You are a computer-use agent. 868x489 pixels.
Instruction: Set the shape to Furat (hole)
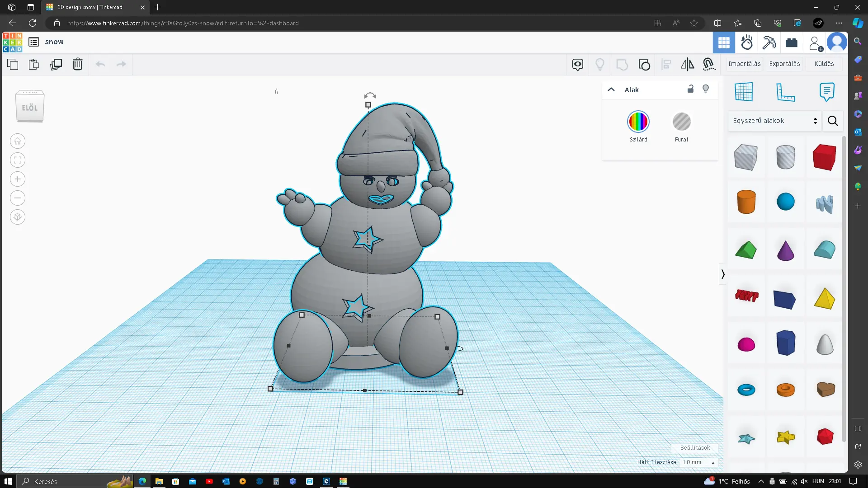click(681, 122)
